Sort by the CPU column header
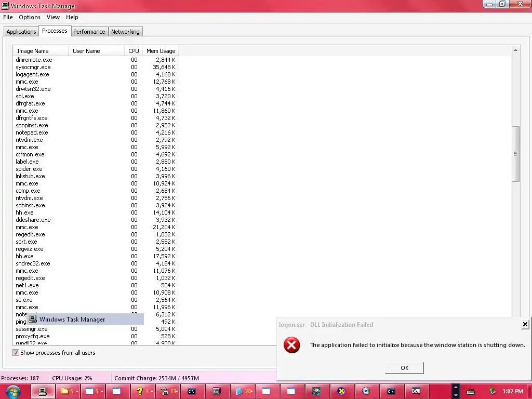 coord(134,51)
